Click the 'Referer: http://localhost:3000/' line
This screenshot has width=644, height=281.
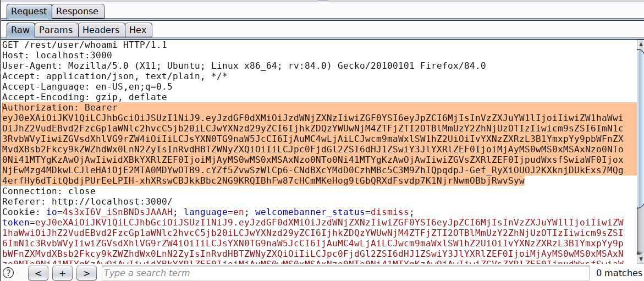point(87,202)
